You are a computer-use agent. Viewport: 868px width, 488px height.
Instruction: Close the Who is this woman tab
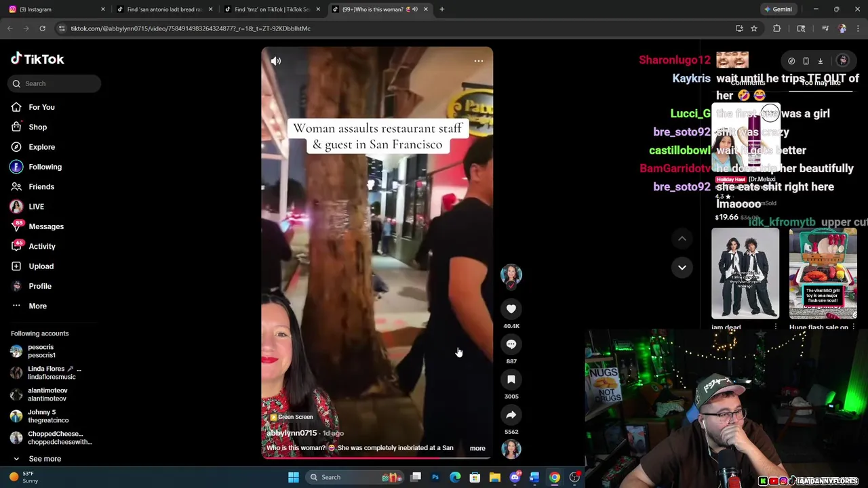pyautogui.click(x=426, y=9)
